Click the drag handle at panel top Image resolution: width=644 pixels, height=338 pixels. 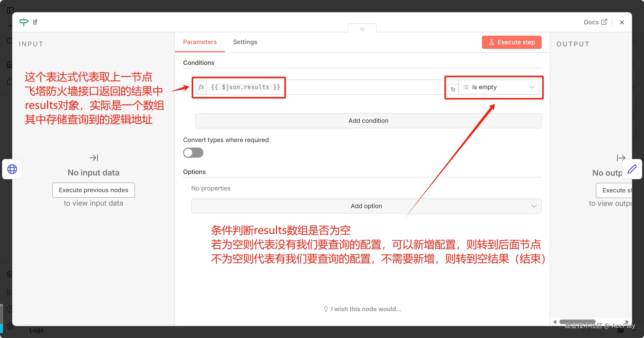362,29
